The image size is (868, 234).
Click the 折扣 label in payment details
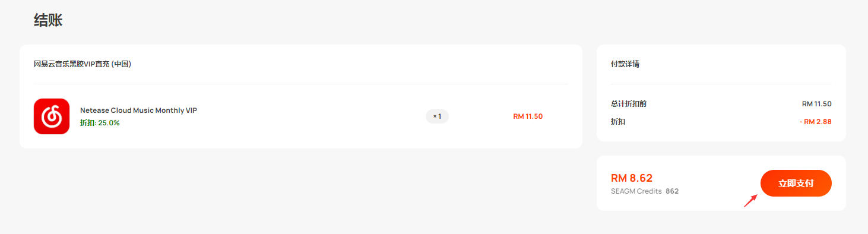tap(618, 122)
